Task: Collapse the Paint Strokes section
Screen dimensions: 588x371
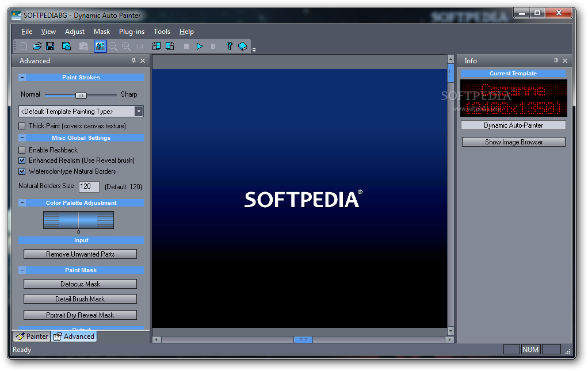Action: point(22,78)
